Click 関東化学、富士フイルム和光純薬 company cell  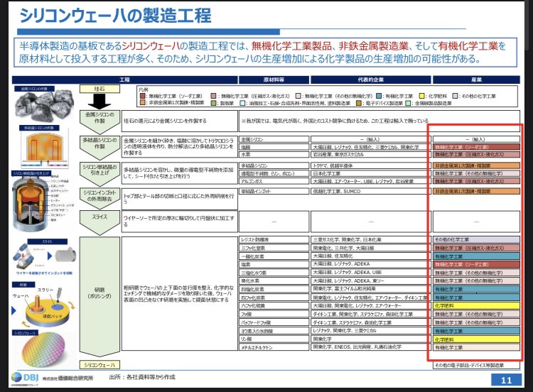click(371, 290)
